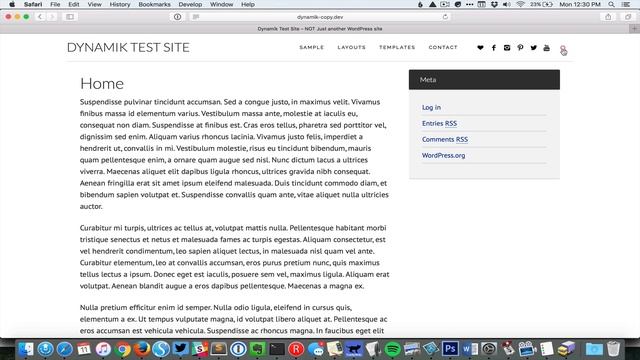The width and height of the screenshot is (640, 360).
Task: Open the Facebook social icon link
Action: coord(493,48)
